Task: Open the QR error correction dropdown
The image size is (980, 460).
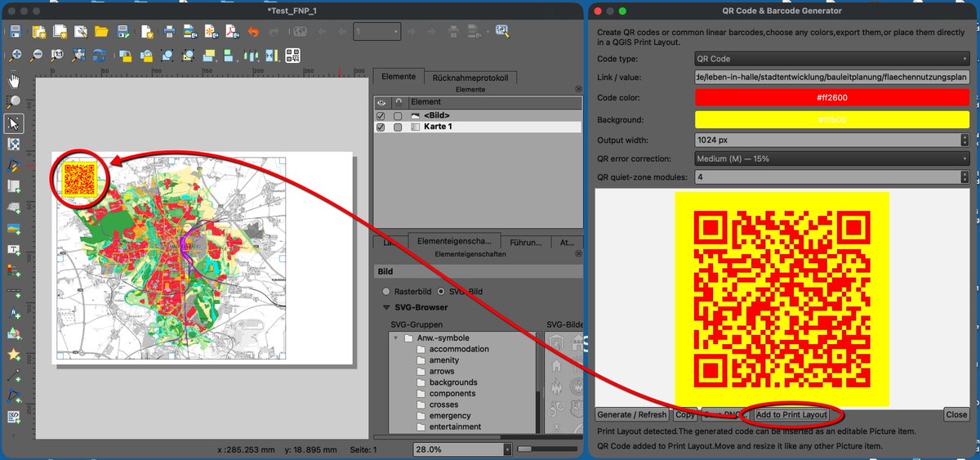Action: 831,159
